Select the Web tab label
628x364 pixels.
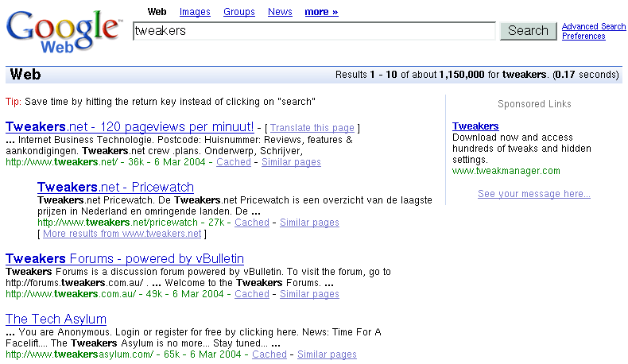157,12
